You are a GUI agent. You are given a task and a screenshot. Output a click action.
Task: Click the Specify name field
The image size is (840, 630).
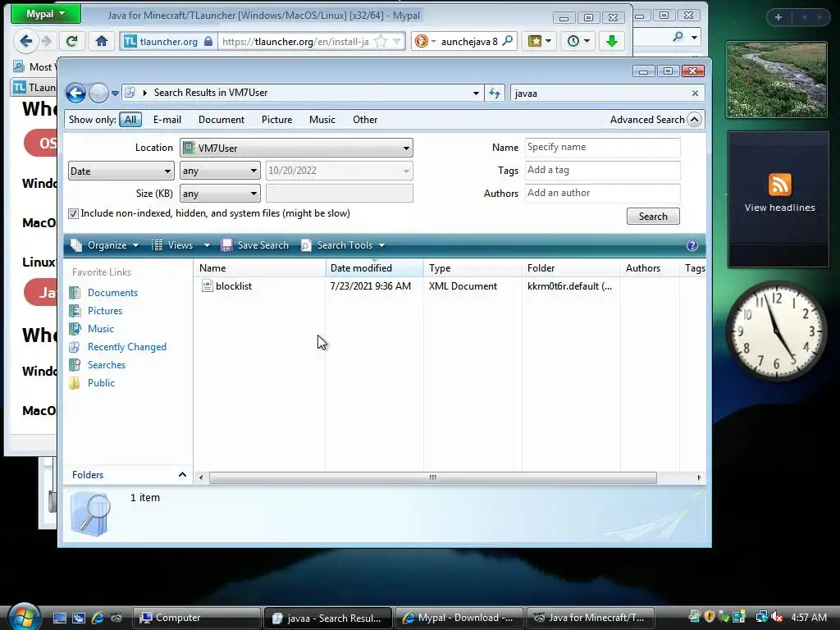pos(603,148)
